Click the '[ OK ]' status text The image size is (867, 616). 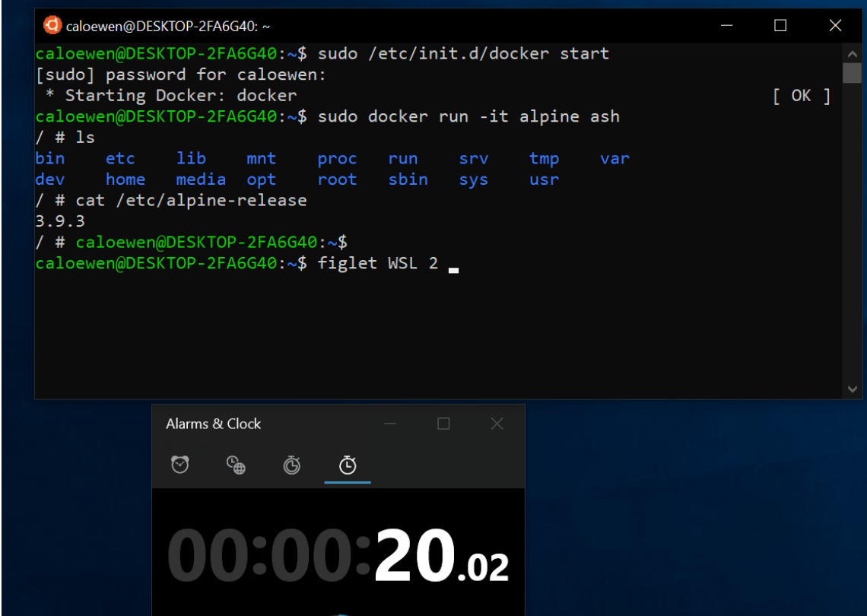[802, 96]
